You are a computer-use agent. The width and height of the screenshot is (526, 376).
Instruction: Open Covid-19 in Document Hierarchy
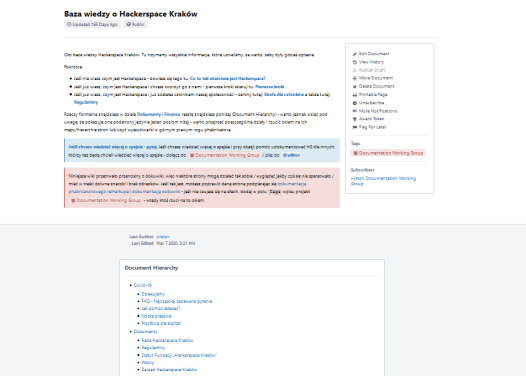click(x=143, y=285)
